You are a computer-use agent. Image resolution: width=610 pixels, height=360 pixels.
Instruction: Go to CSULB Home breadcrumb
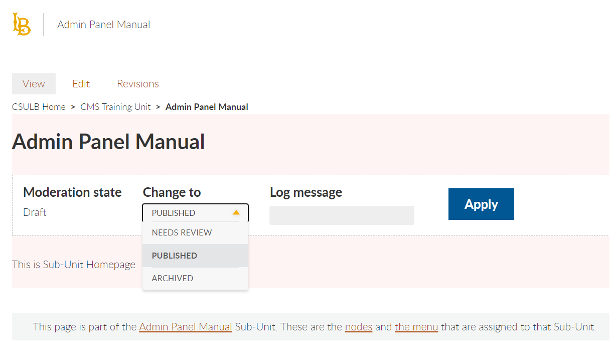[x=39, y=107]
